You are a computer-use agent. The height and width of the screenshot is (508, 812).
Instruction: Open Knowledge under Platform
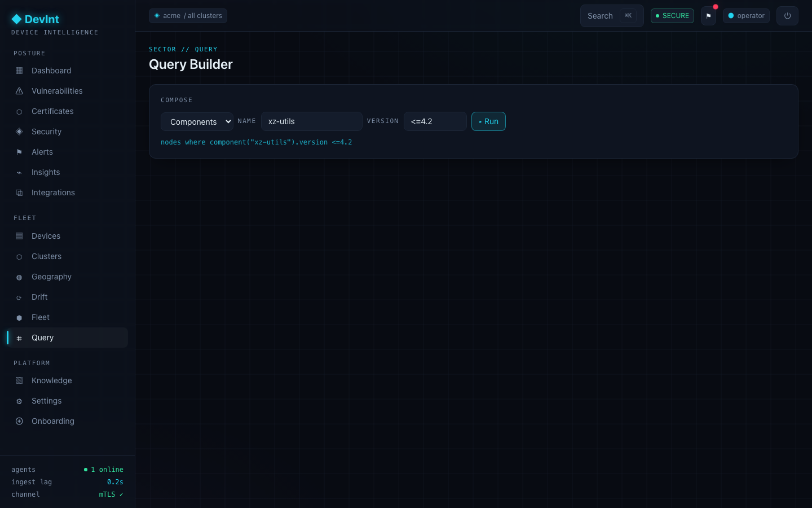tap(67, 380)
